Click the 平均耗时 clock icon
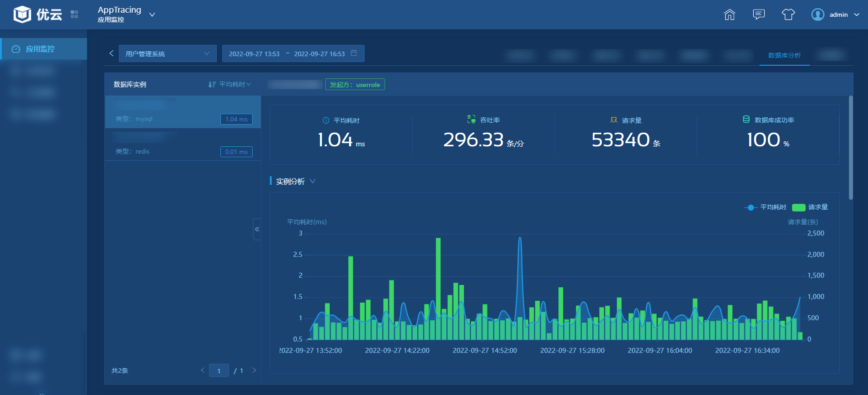Screen dimensions: 868x395 [326, 120]
